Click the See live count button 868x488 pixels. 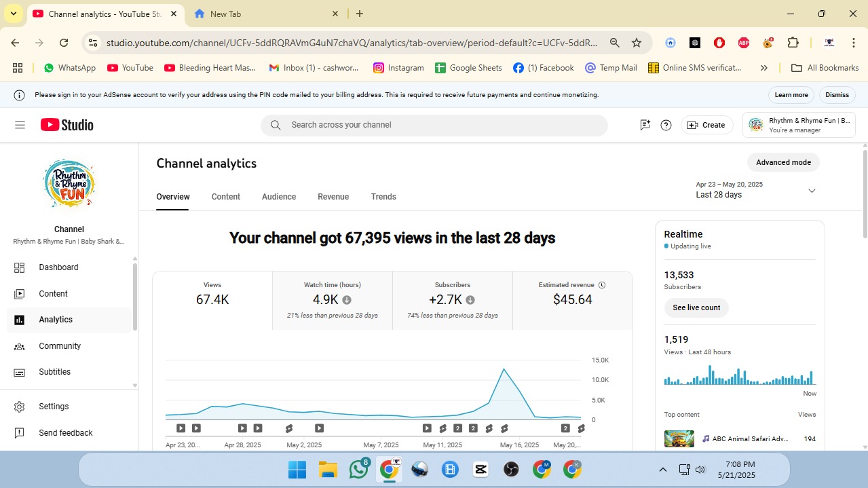click(696, 307)
